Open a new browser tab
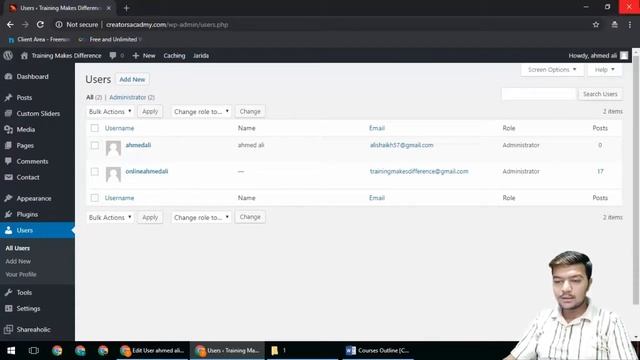640x360 pixels. 126,8
